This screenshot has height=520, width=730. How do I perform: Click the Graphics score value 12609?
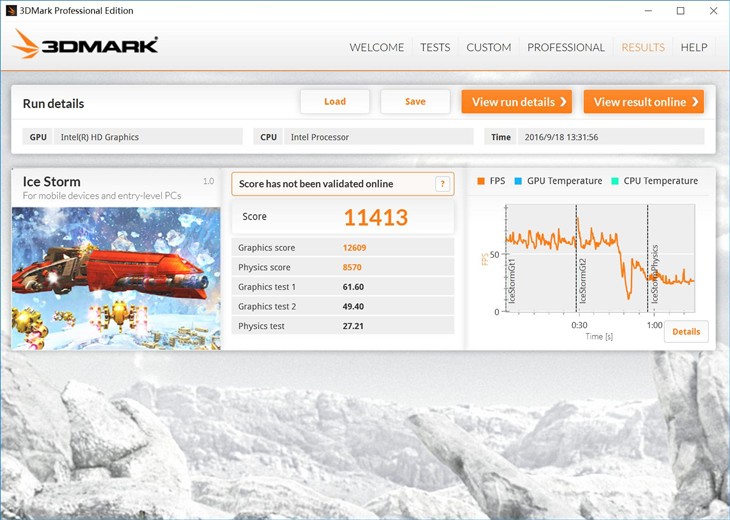click(x=354, y=248)
